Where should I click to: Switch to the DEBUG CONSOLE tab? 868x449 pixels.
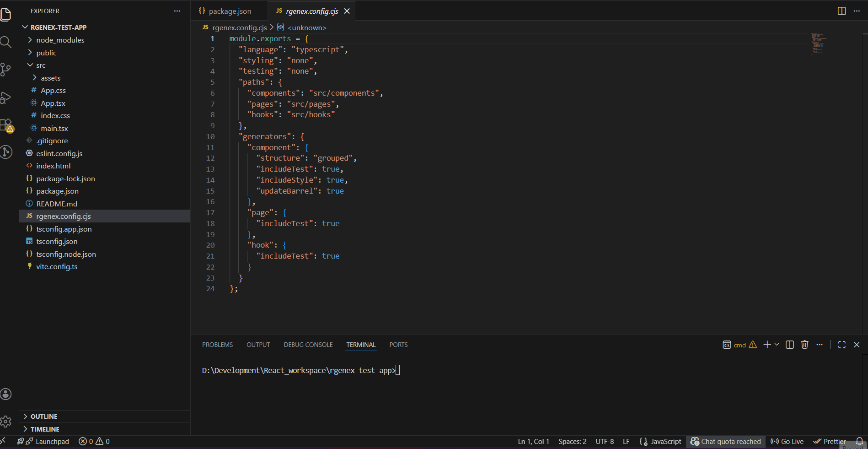pos(308,345)
